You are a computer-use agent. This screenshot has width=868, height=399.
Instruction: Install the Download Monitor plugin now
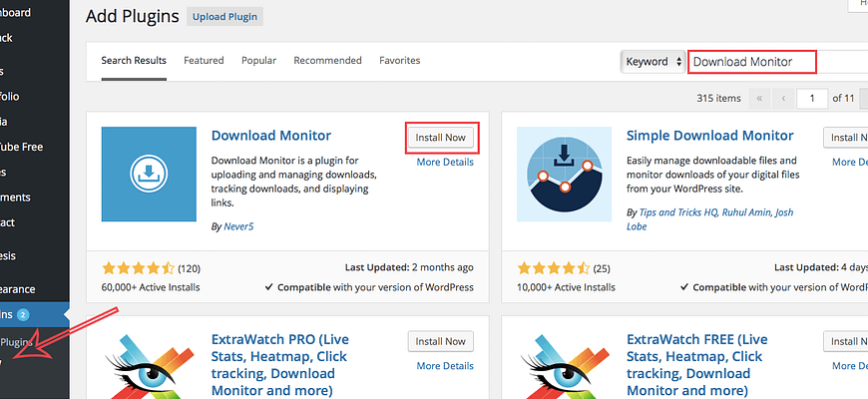441,138
